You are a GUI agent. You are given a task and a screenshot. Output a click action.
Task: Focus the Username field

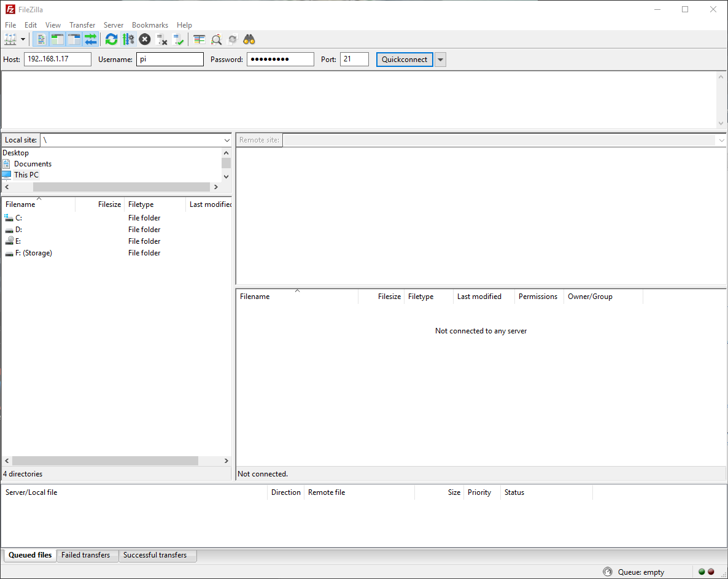170,59
